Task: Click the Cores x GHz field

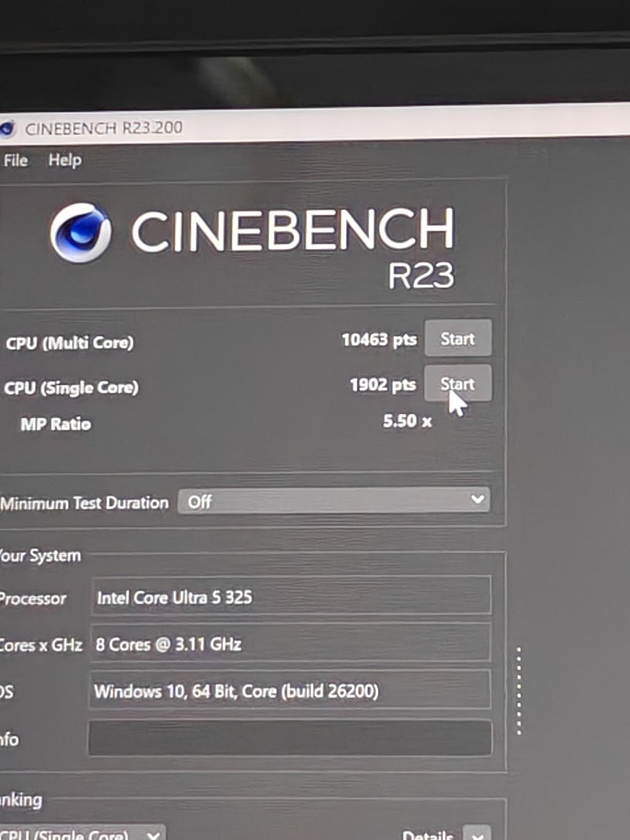Action: [290, 642]
